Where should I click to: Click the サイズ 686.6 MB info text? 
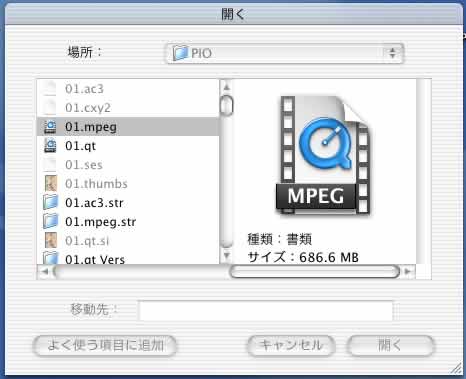coord(303,257)
